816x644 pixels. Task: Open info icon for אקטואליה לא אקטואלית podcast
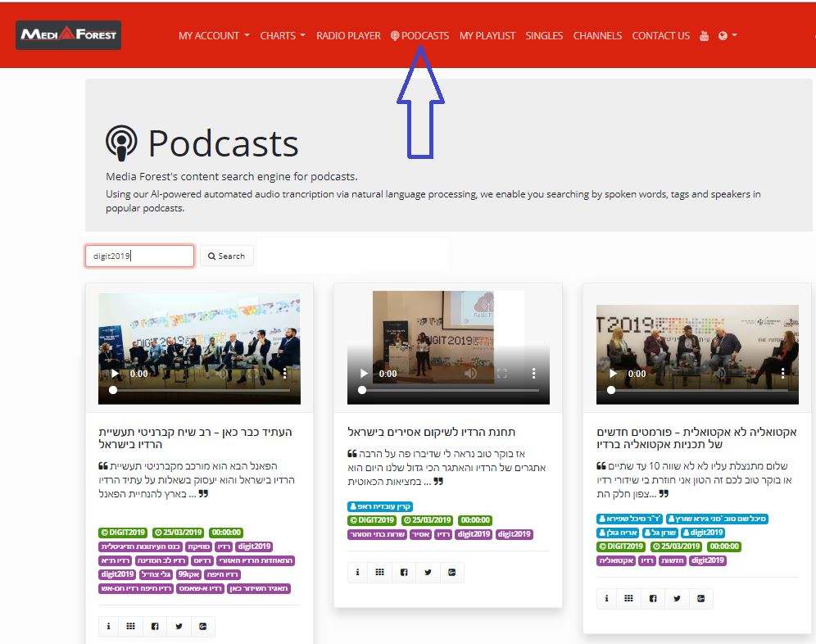tap(606, 599)
